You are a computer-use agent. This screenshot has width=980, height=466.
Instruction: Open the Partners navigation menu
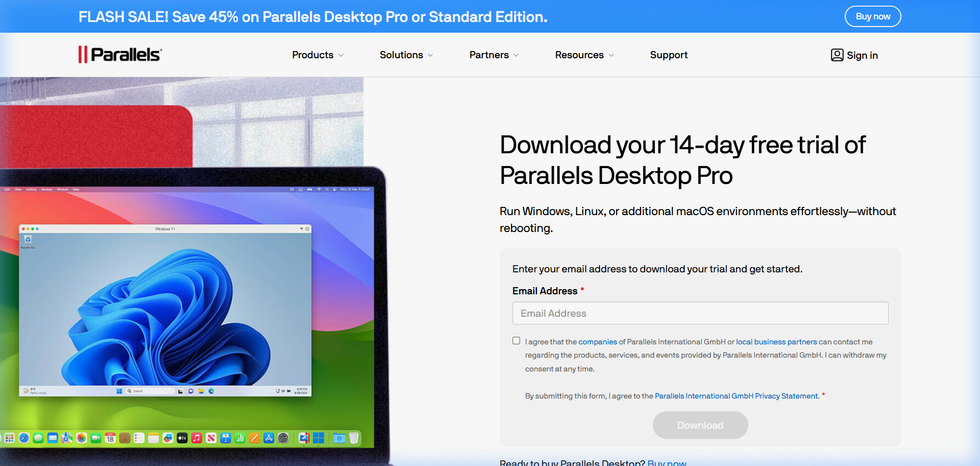494,55
